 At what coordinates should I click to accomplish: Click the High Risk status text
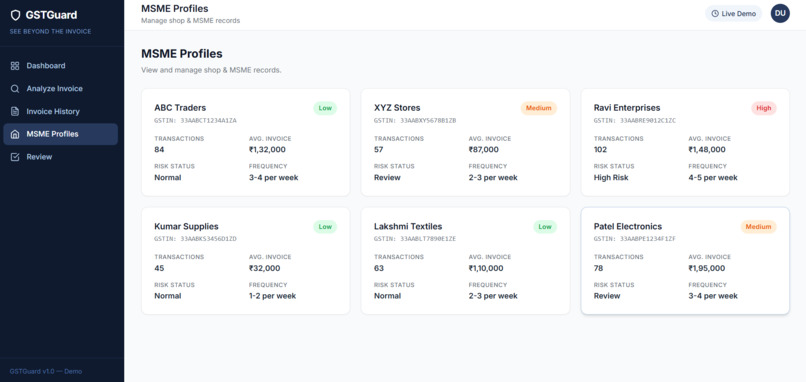611,177
